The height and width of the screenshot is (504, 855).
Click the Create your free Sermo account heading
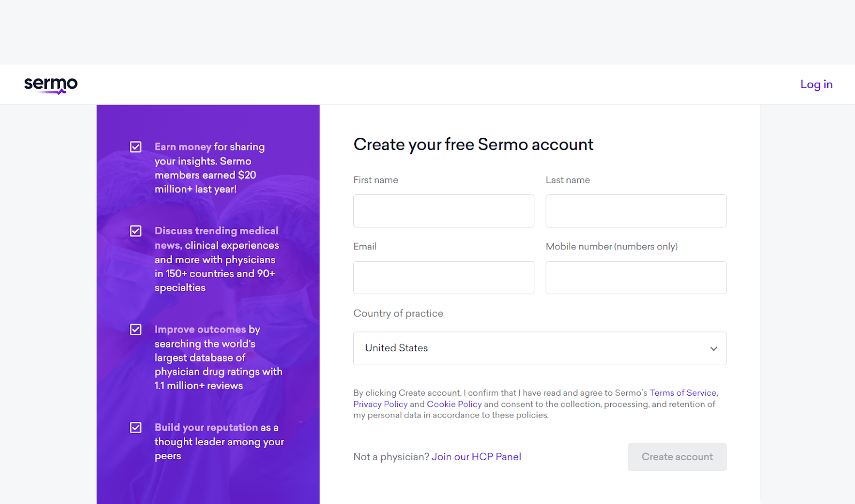(473, 145)
